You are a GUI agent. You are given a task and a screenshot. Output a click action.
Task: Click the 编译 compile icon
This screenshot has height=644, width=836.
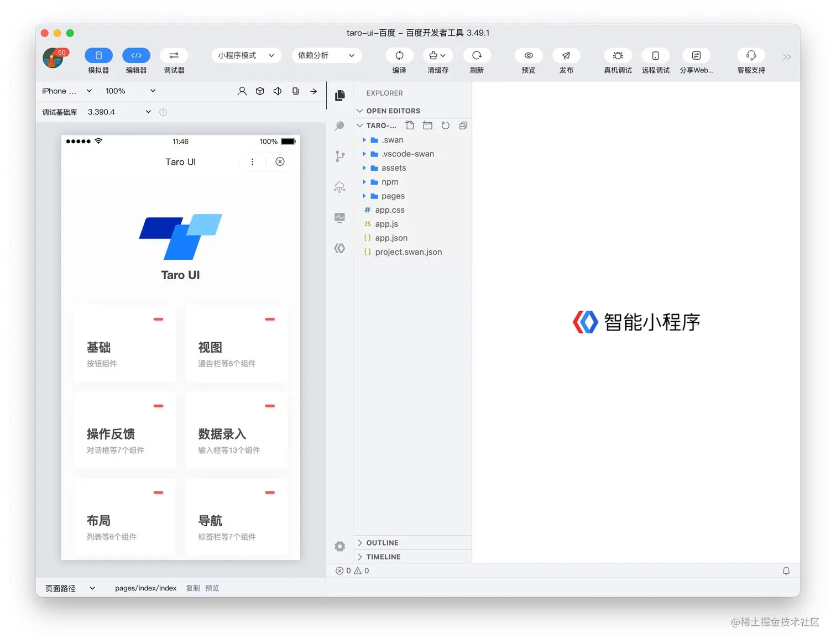click(x=399, y=55)
